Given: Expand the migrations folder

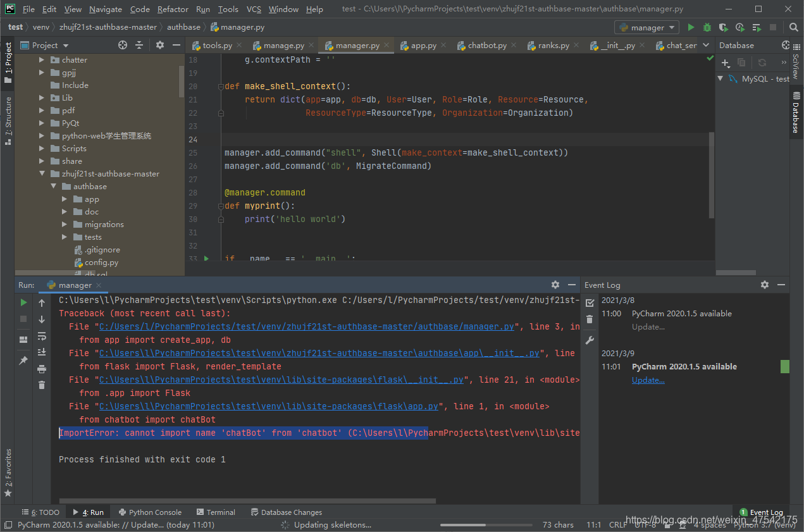Looking at the screenshot, I should coord(65,224).
